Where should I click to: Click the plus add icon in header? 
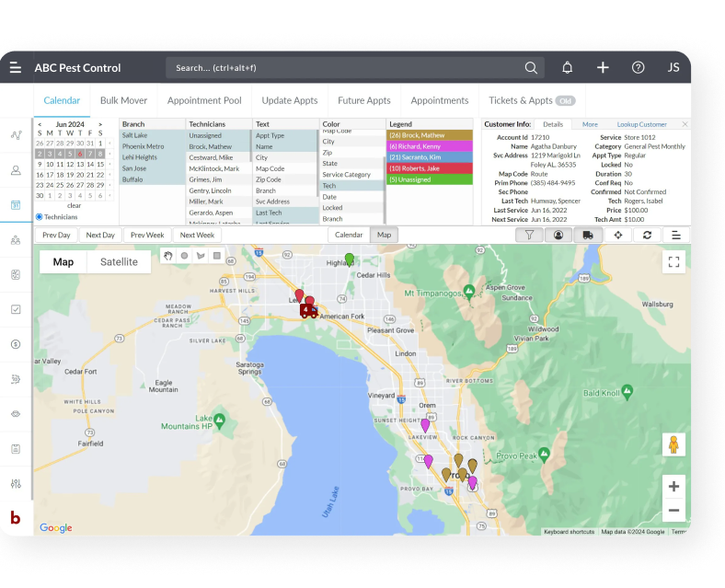(x=603, y=68)
